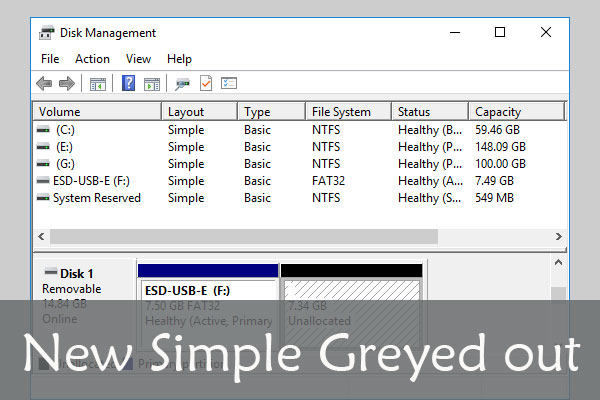
Task: Open the Action menu
Action: click(x=92, y=59)
